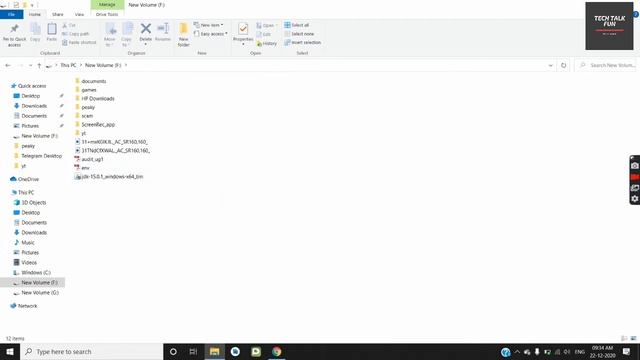Viewport: 640px width, 360px height.
Task: Click Invert selection in ribbon
Action: point(302,42)
